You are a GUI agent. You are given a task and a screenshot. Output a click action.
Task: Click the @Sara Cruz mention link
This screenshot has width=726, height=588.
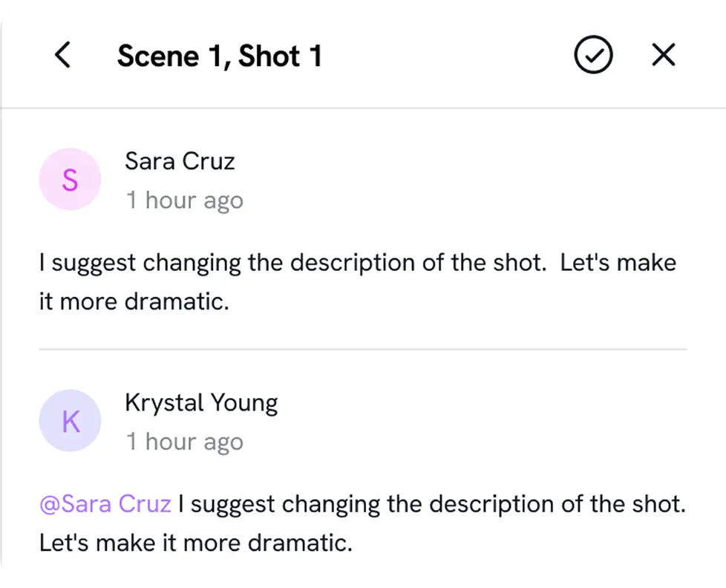(105, 504)
